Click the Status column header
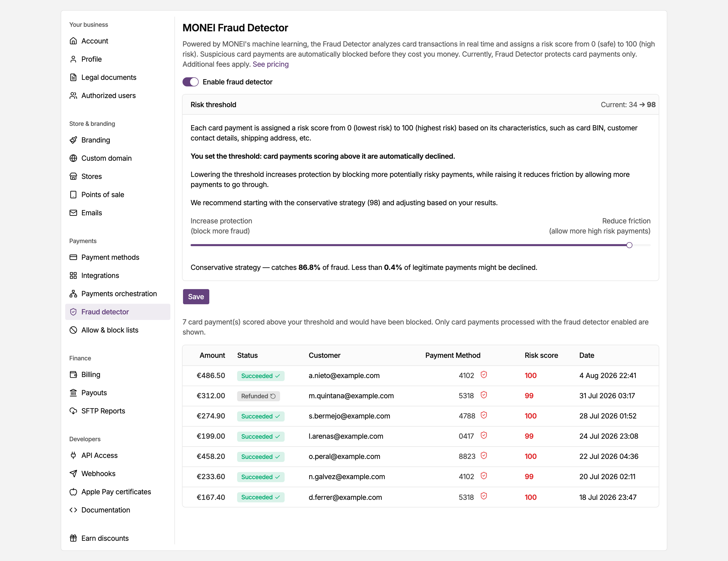Screen dimensions: 728x561 point(247,356)
